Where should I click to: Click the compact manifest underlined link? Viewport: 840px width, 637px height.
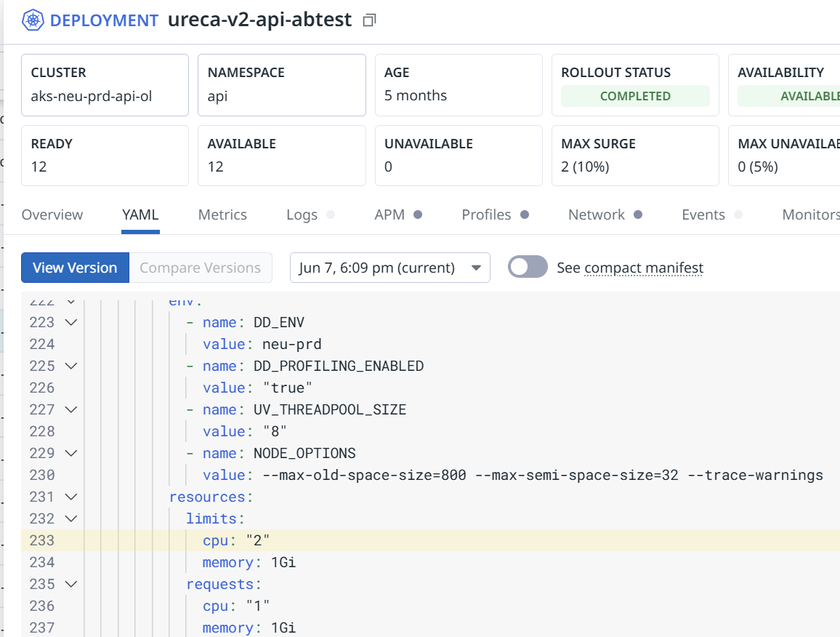tap(643, 268)
